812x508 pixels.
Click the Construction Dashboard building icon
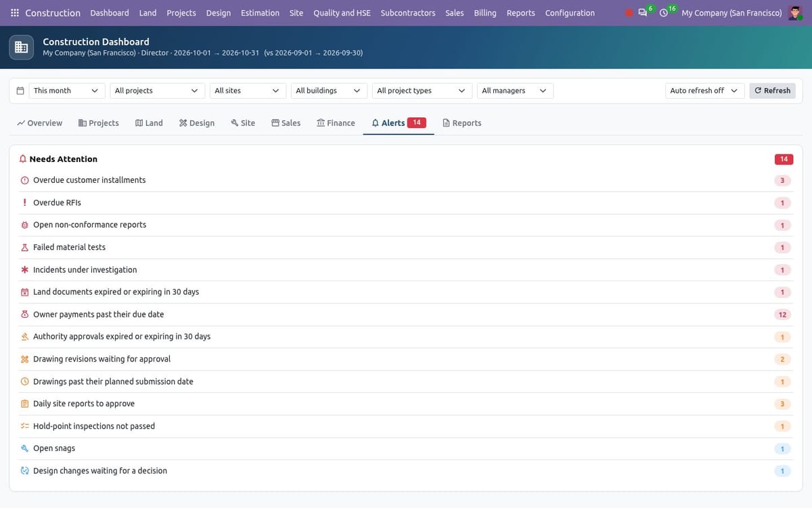pyautogui.click(x=22, y=47)
